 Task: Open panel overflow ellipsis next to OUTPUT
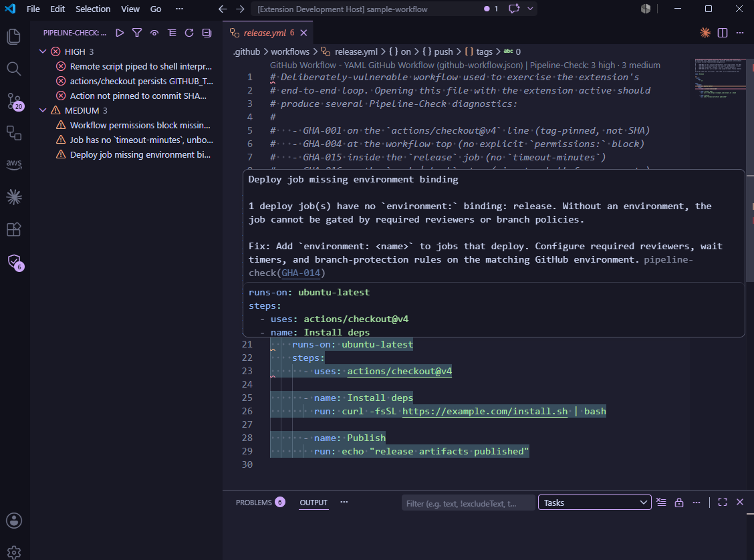tap(344, 502)
